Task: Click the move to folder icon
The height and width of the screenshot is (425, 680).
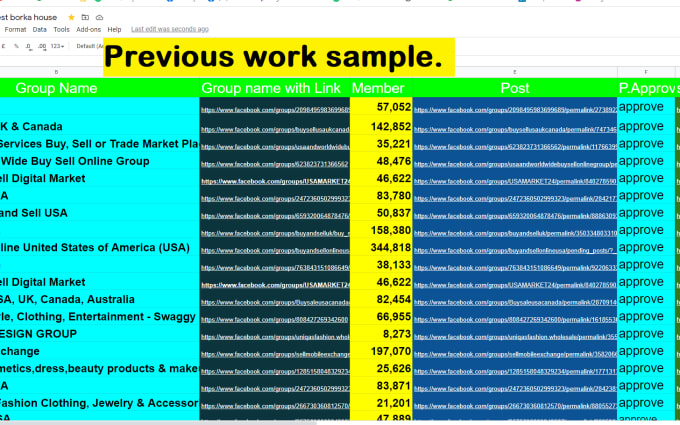Action: click(85, 17)
